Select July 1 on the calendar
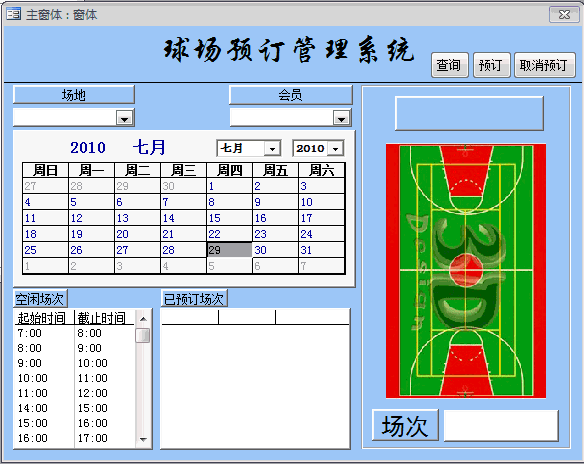The height and width of the screenshot is (464, 584). pyautogui.click(x=229, y=186)
